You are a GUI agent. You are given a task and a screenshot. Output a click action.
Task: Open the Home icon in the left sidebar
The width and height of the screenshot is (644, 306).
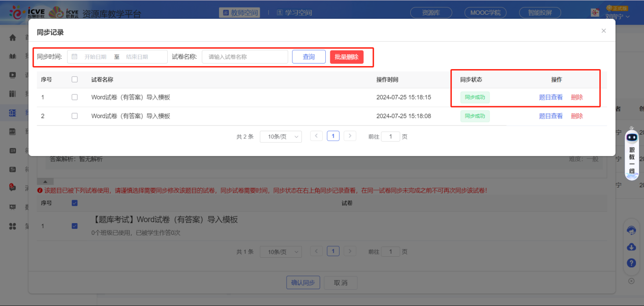(12, 37)
